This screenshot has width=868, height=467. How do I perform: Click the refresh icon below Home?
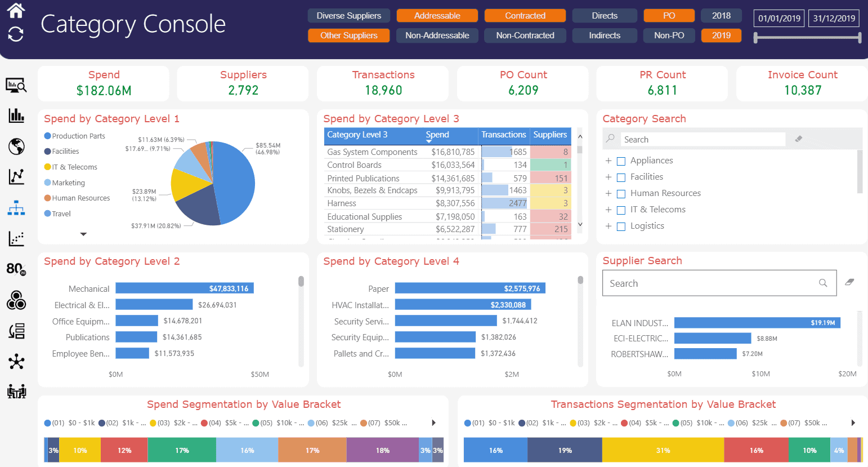16,34
